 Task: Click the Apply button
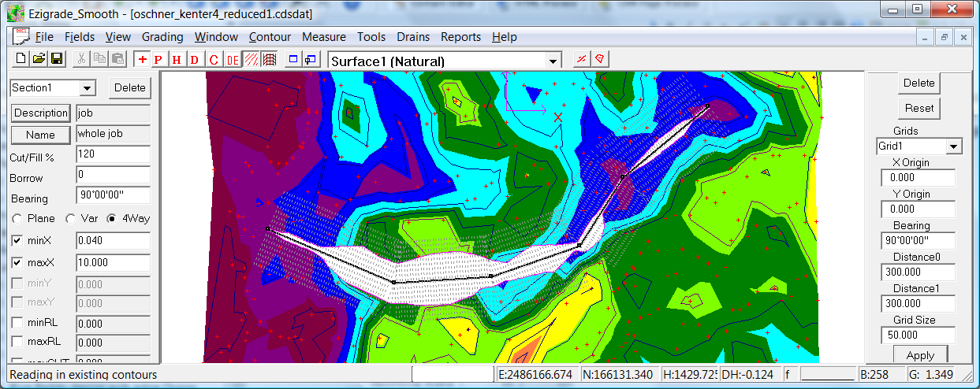pos(919,355)
